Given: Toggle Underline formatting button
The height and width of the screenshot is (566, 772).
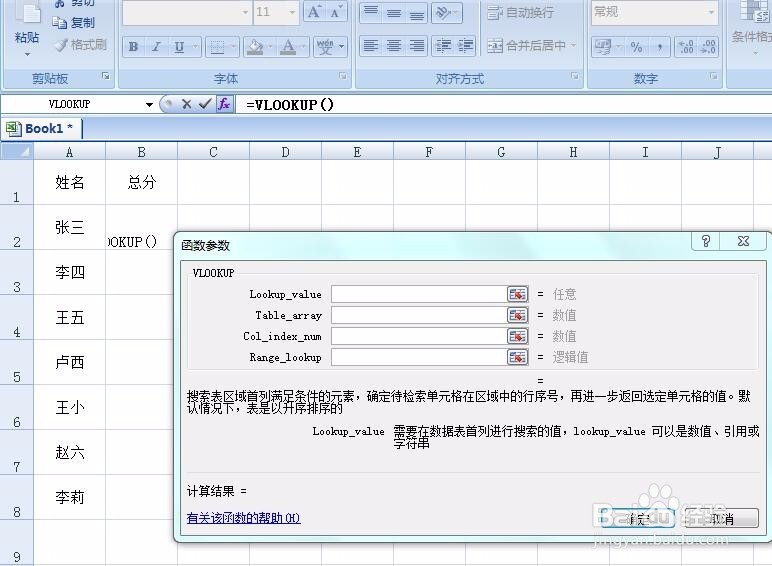Looking at the screenshot, I should click(x=179, y=47).
